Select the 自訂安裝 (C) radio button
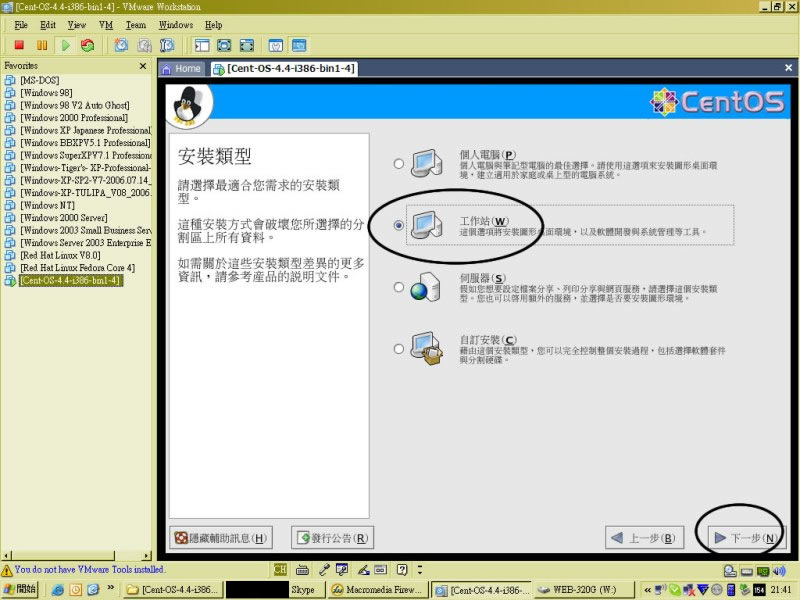The width and height of the screenshot is (800, 600). tap(399, 349)
